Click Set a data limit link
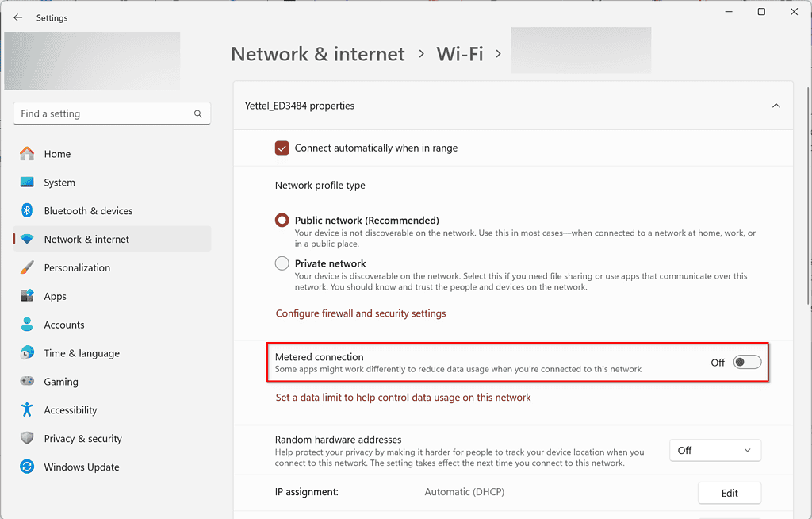812x519 pixels. [x=403, y=398]
